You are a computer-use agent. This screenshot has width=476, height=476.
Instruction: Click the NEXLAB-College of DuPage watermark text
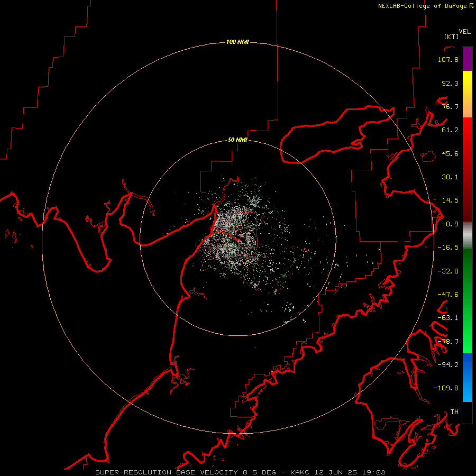click(426, 6)
